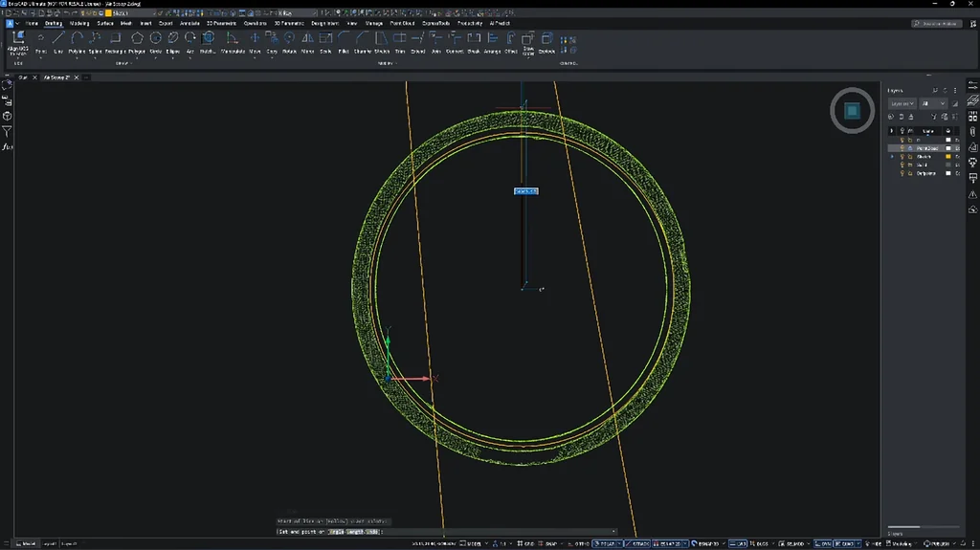Open the attachments paperclip panel icon
The image size is (980, 550).
coord(972,131)
